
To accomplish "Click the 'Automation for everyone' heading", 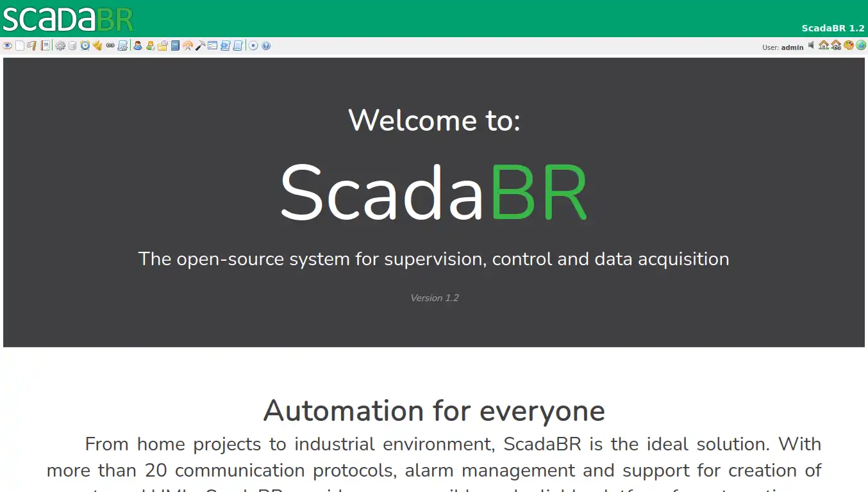I will (x=434, y=411).
